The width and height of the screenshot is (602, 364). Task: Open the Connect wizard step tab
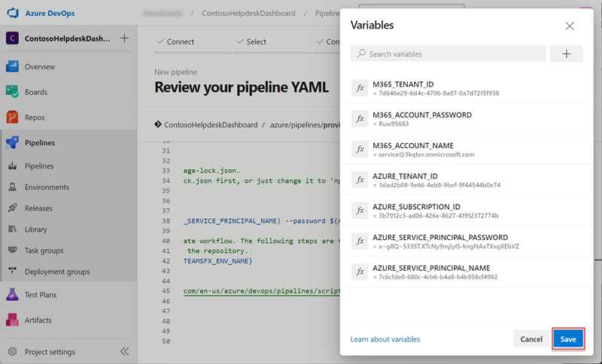(x=176, y=42)
